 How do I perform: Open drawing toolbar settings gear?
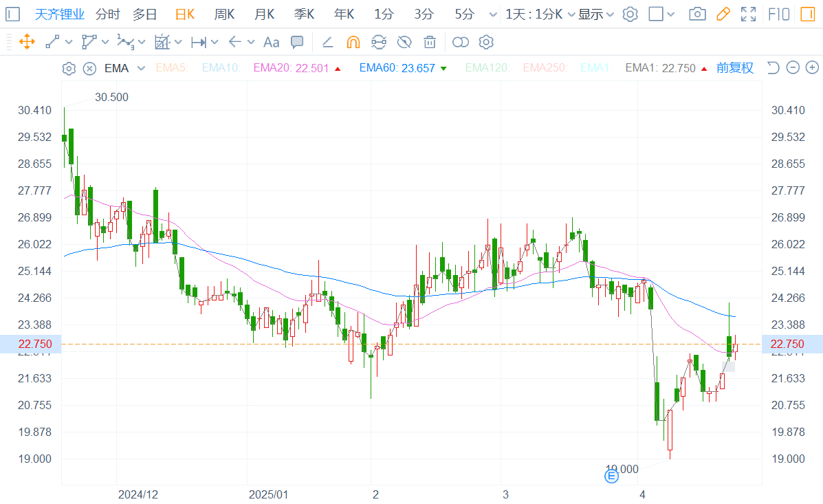[x=486, y=42]
